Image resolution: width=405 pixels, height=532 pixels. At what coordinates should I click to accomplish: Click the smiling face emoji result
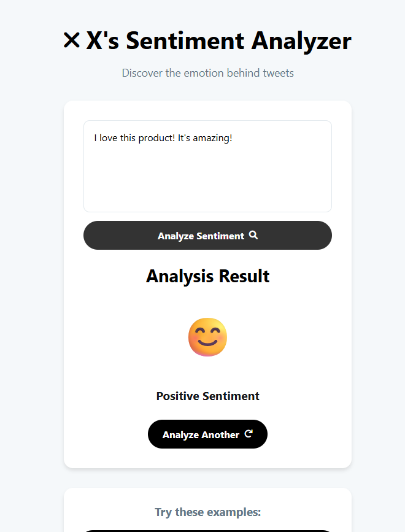pyautogui.click(x=207, y=337)
